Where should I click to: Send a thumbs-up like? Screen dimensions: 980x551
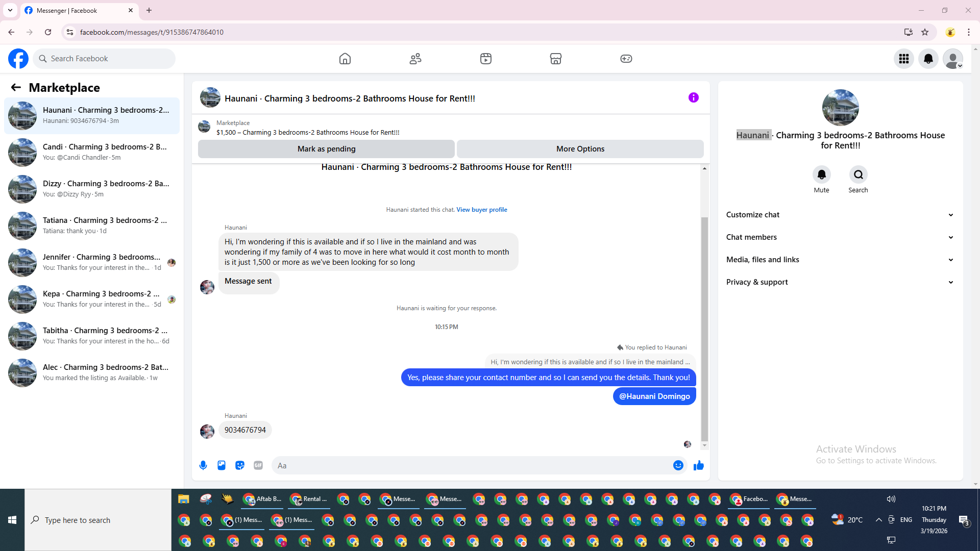(x=699, y=465)
